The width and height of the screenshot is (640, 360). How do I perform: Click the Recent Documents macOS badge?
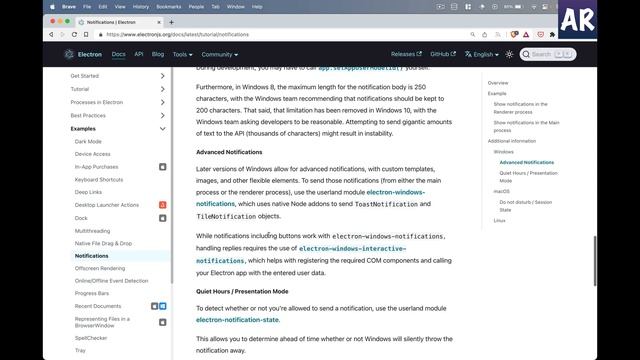coord(154,306)
